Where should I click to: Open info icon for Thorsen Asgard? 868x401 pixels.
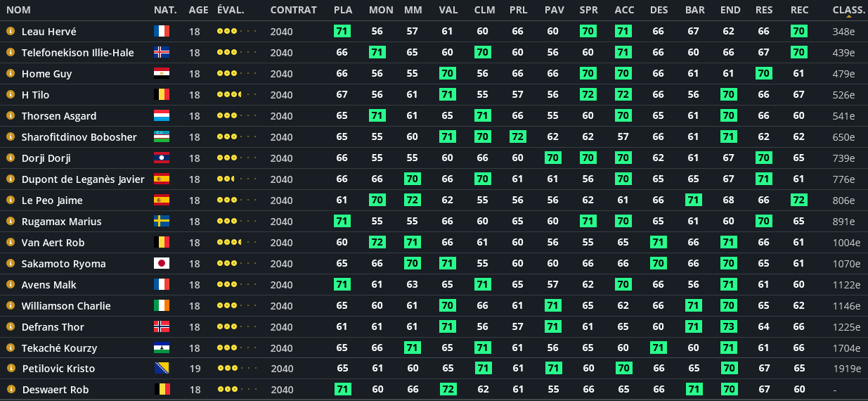[11, 115]
